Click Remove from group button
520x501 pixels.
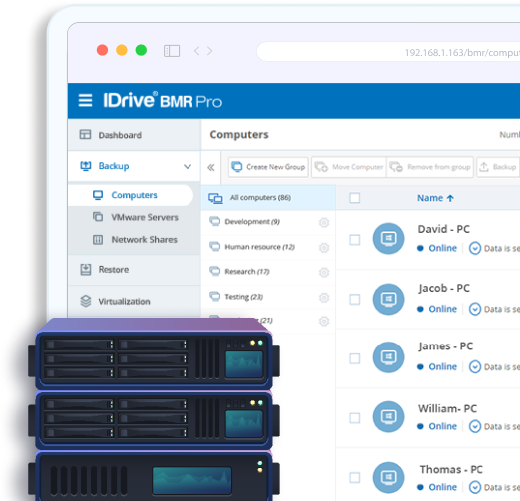430,167
